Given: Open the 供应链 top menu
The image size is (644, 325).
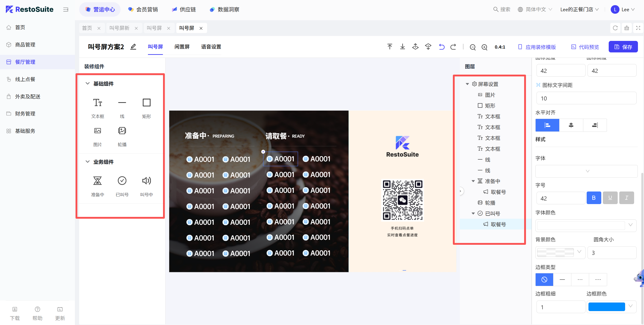Looking at the screenshot, I should [184, 9].
